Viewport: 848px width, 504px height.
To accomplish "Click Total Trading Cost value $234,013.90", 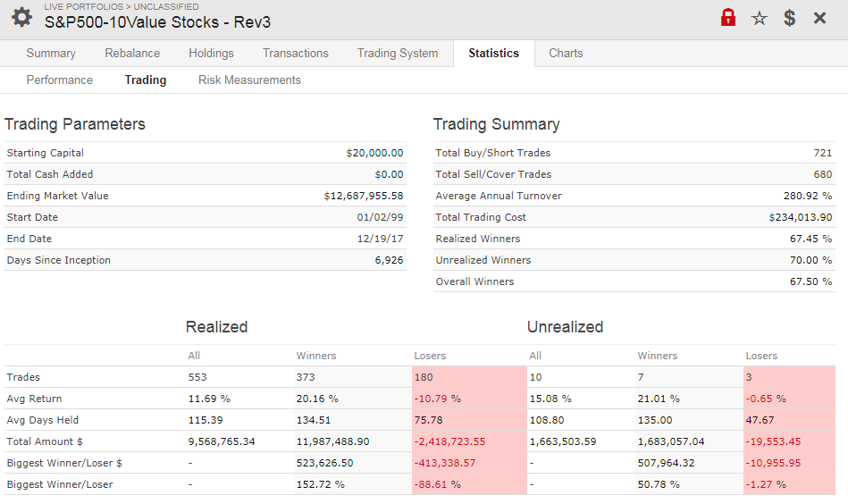I will (801, 217).
